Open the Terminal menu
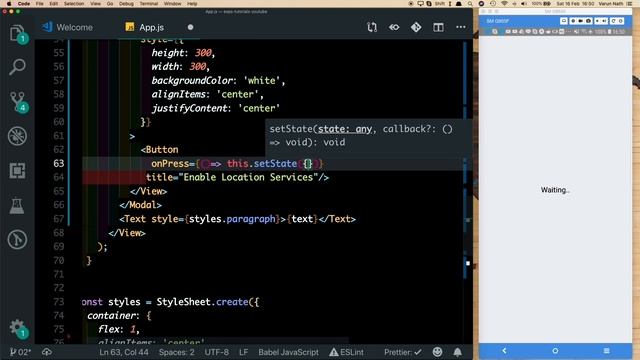 click(x=149, y=4)
